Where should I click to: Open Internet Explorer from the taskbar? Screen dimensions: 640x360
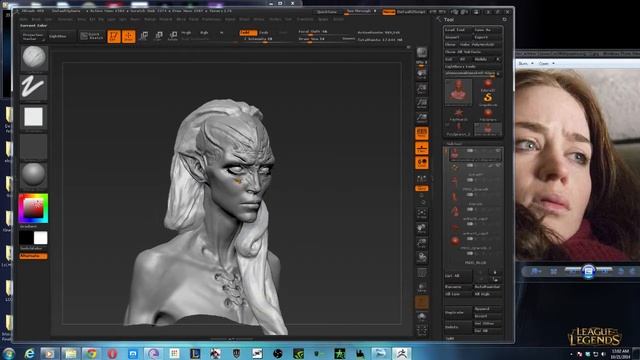click(x=29, y=353)
